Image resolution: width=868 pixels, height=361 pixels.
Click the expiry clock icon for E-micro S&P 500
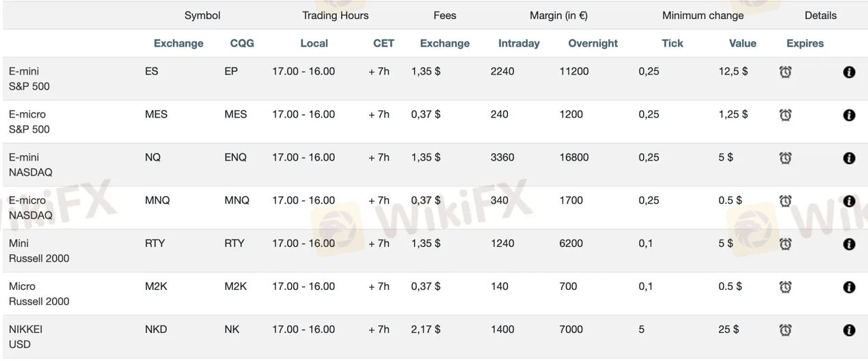coord(785,115)
